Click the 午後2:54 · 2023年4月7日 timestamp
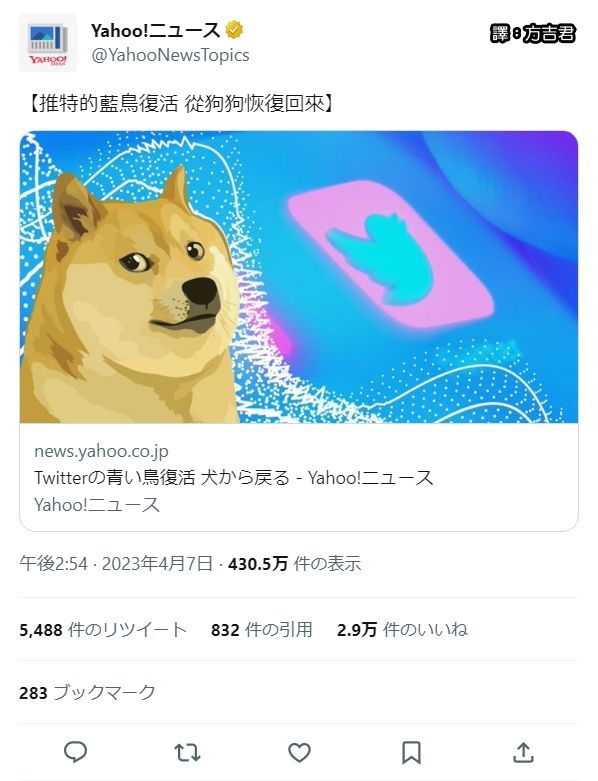The width and height of the screenshot is (598, 781). point(116,564)
